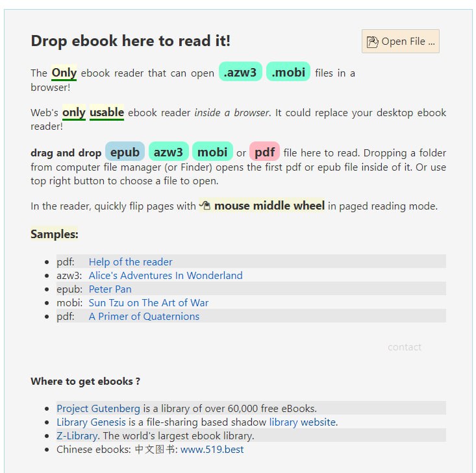
Task: Visit the Z-Library link
Action: click(x=77, y=435)
